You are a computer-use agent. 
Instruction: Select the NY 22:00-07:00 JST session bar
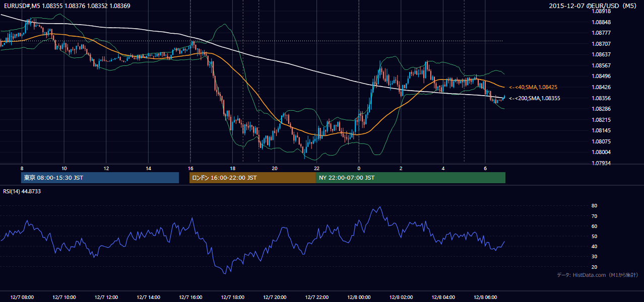coord(411,178)
